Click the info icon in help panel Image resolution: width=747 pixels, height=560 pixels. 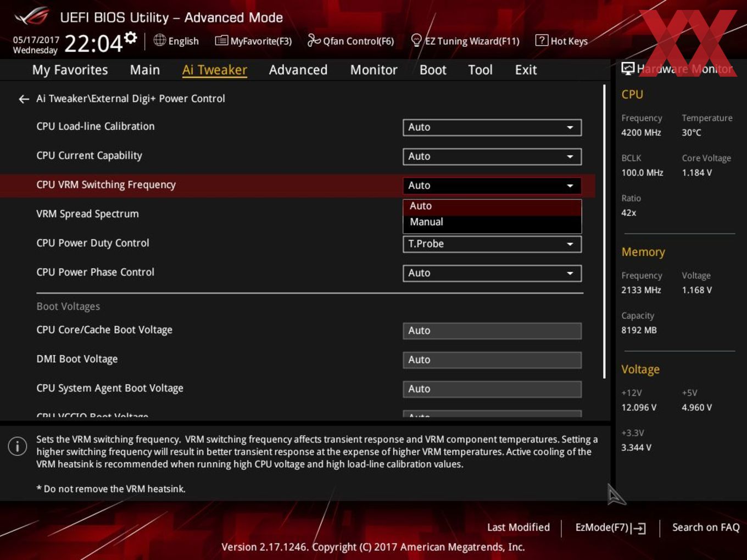coord(18,446)
